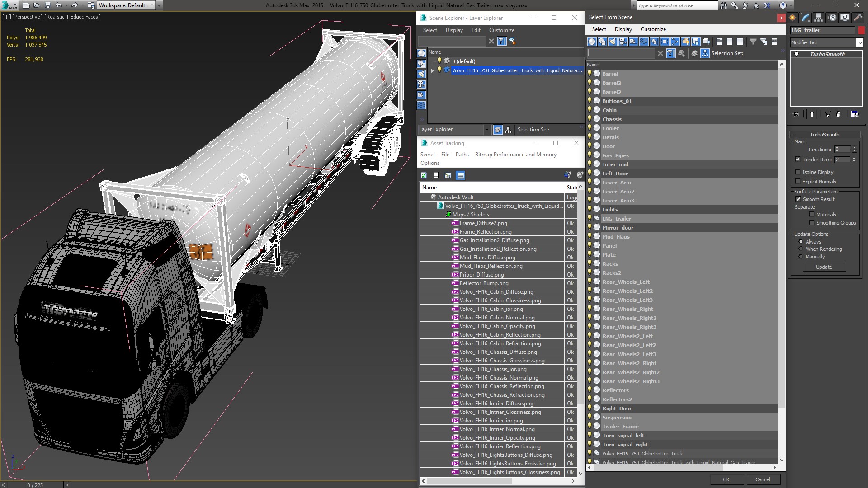Image resolution: width=868 pixels, height=488 pixels.
Task: Enable Isoline Display checkbox
Action: (798, 172)
